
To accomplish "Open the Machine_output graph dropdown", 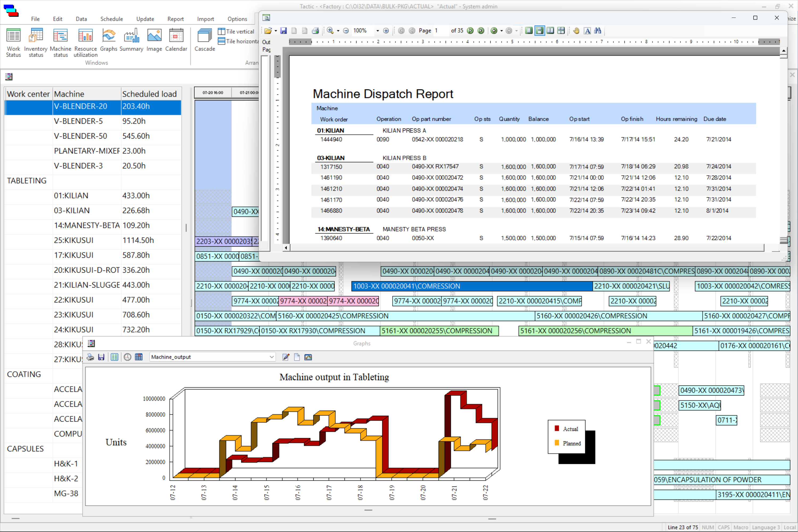I will pyautogui.click(x=271, y=357).
